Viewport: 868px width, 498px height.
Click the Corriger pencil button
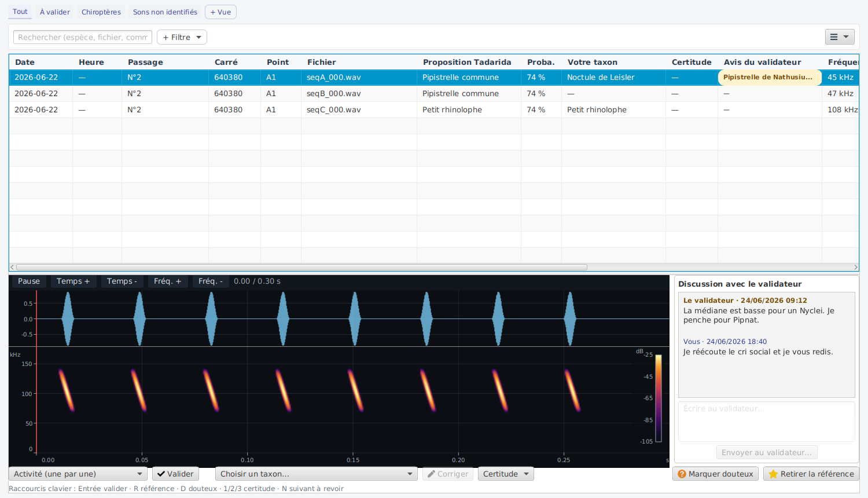pos(448,474)
